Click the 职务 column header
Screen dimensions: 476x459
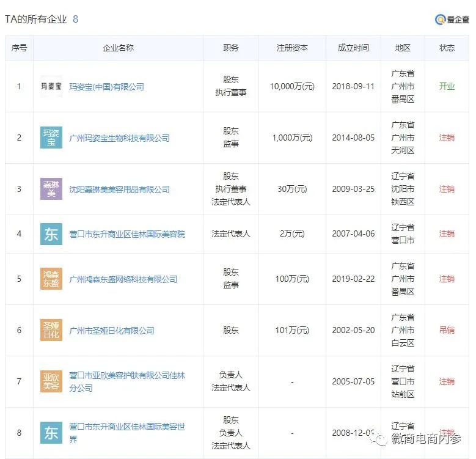point(231,48)
